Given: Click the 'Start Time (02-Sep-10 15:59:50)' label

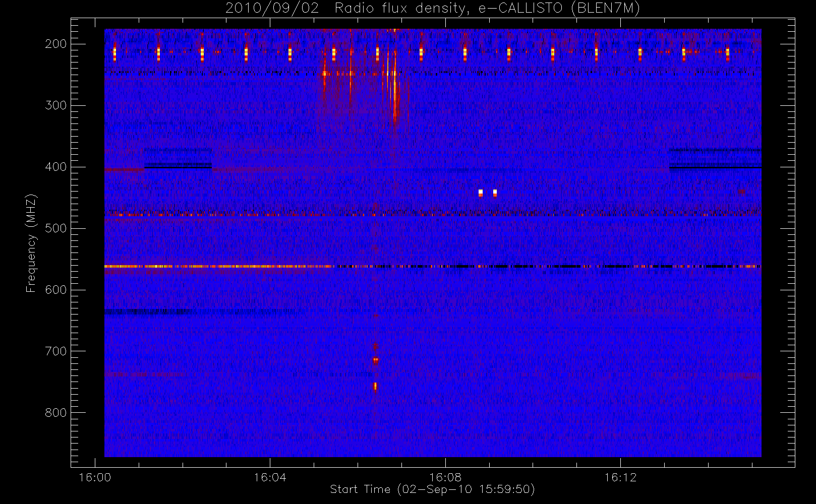Looking at the screenshot, I should click(432, 489).
